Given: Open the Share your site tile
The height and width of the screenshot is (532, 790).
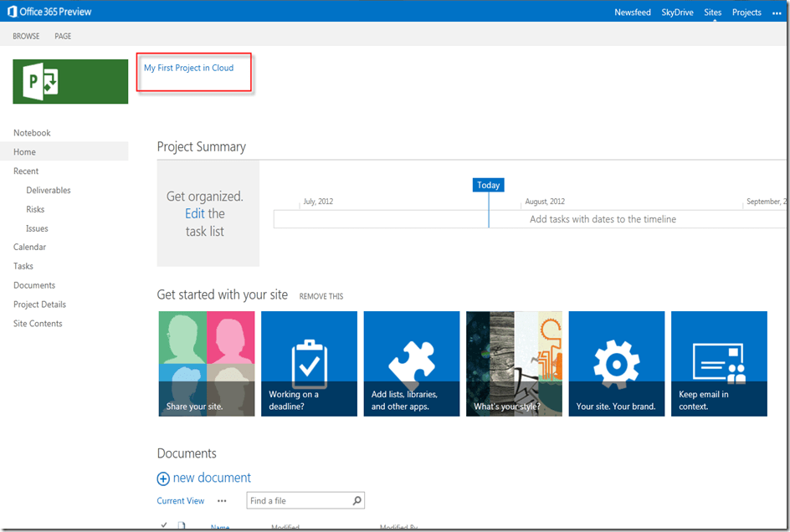Looking at the screenshot, I should point(206,364).
